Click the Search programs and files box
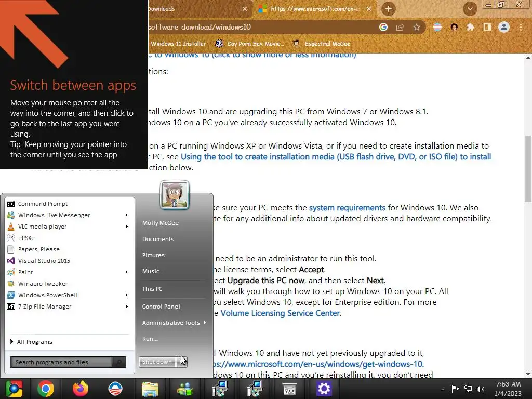Viewport: 532px width, 399px height. [x=61, y=362]
